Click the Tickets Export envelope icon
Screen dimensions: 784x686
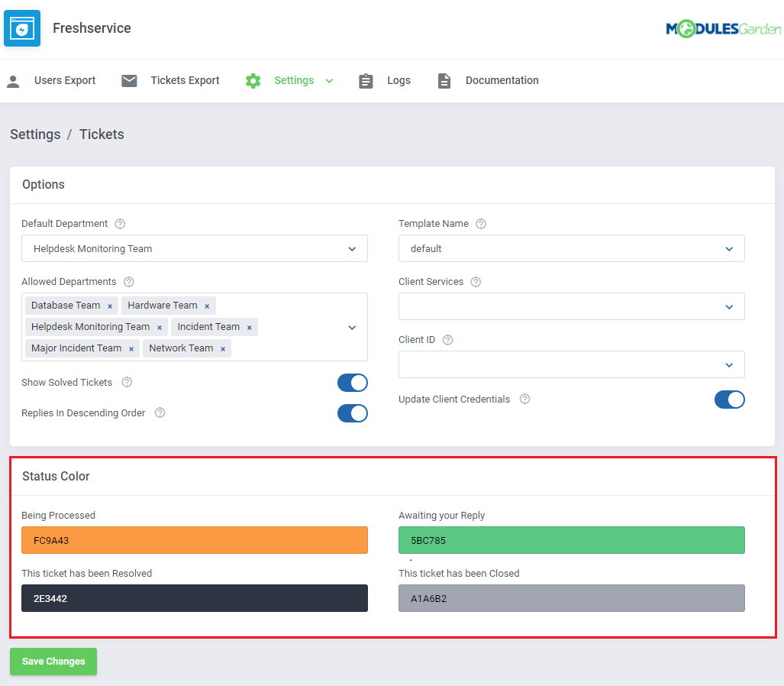130,81
